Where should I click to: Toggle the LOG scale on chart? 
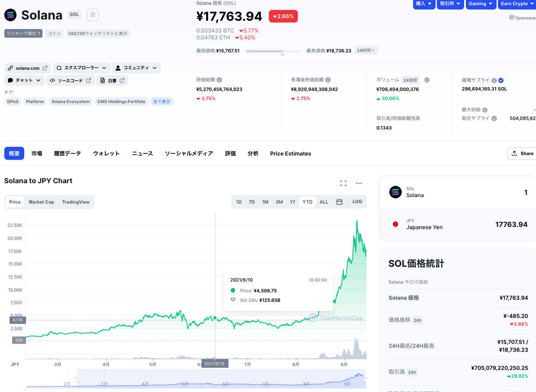357,202
